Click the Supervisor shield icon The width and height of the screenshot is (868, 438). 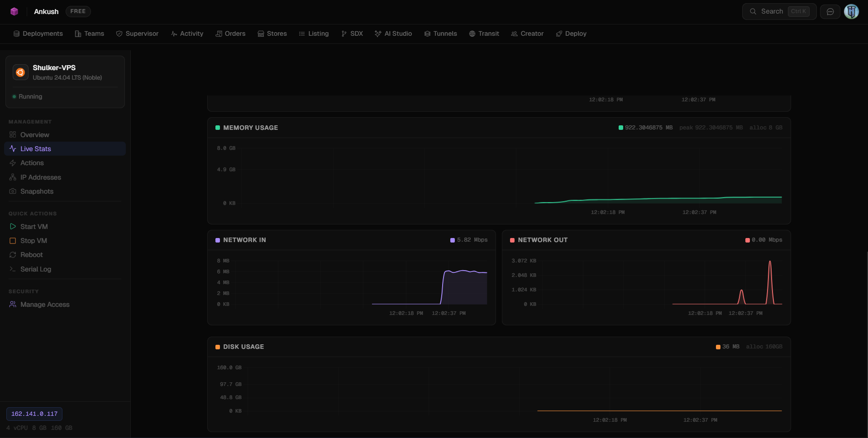pos(119,34)
